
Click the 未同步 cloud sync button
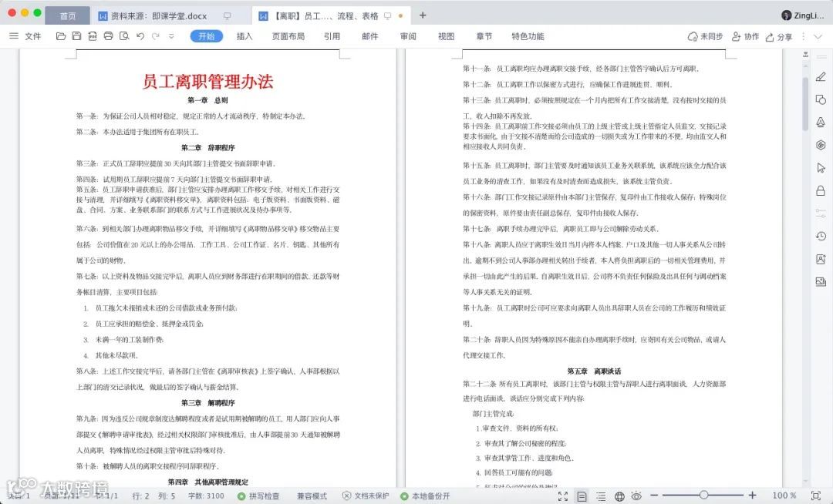click(x=705, y=37)
